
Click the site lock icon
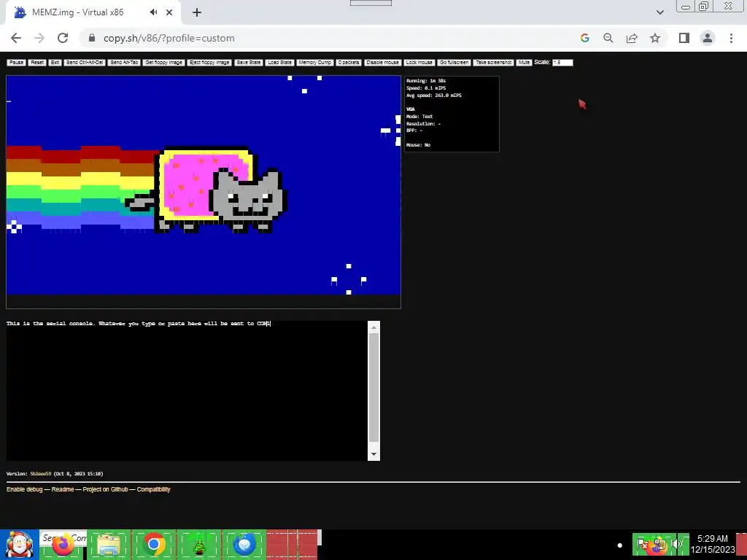[x=92, y=38]
